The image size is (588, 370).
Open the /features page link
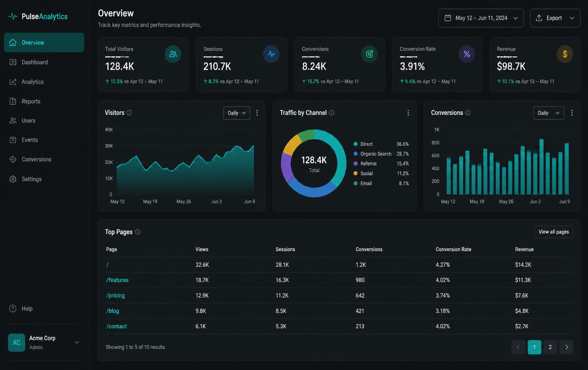(x=118, y=280)
